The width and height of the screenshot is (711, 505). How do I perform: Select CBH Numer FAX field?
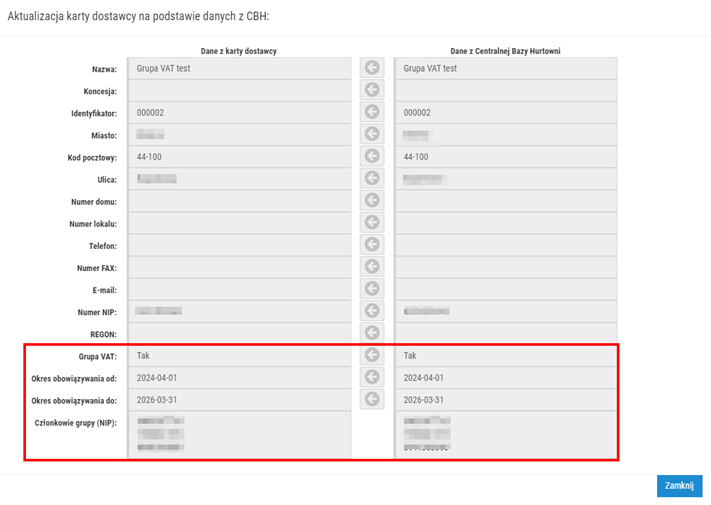coord(506,267)
